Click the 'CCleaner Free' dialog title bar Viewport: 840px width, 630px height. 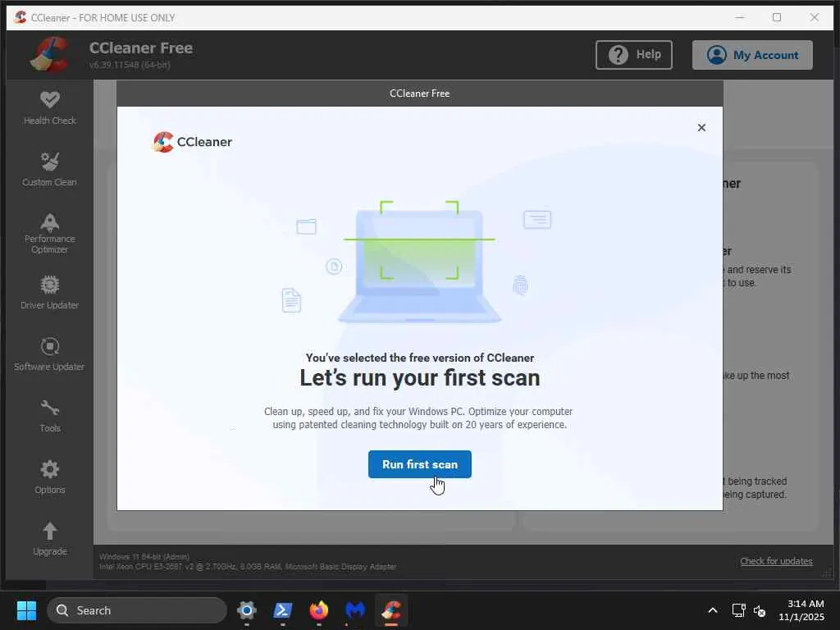[419, 94]
